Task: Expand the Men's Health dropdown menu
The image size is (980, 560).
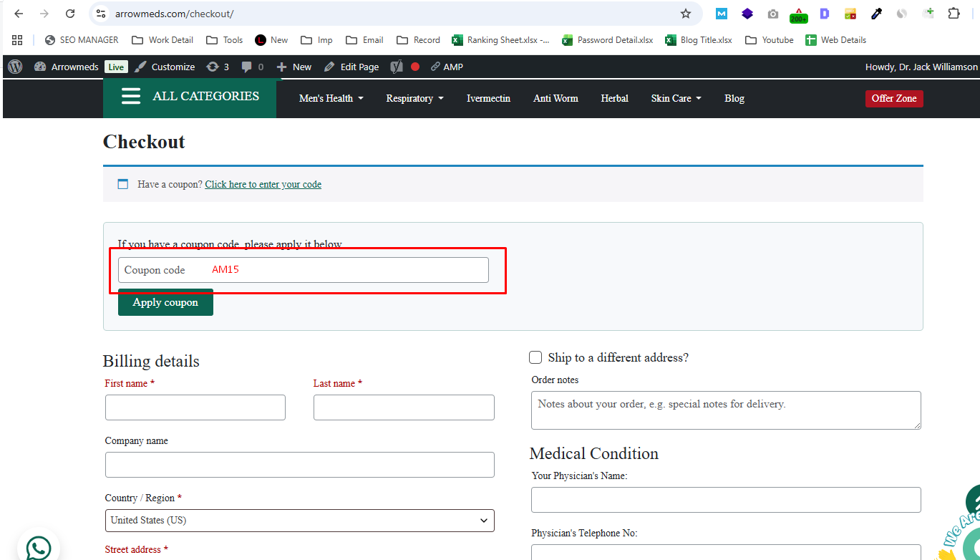Action: click(x=331, y=98)
